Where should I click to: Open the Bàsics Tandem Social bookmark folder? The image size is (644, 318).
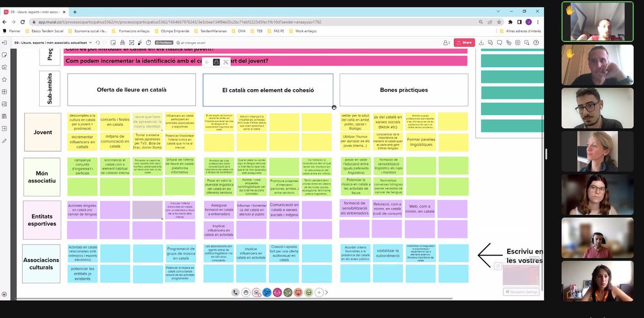pos(44,31)
